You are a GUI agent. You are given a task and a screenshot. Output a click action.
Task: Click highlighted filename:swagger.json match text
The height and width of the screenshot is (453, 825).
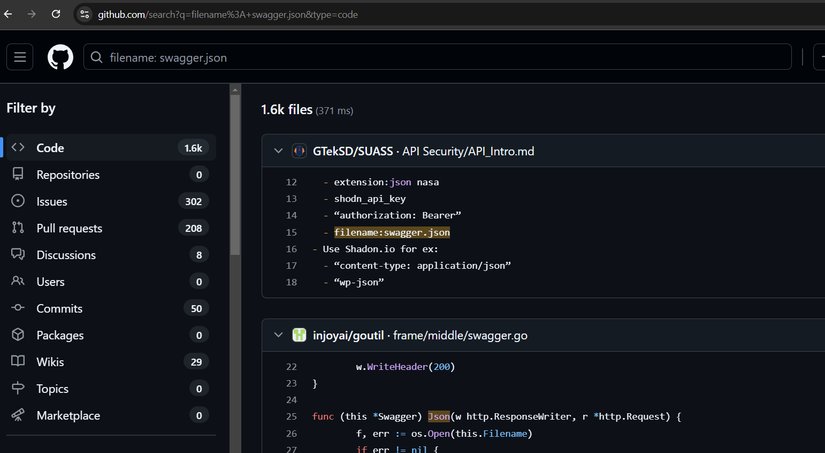392,232
